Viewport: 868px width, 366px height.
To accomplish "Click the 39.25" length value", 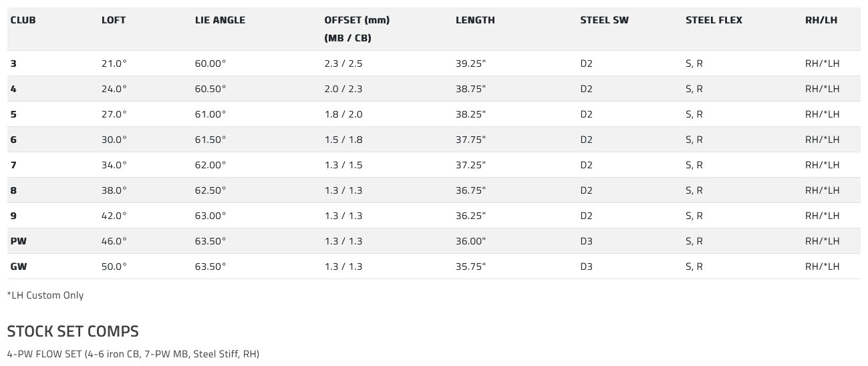I will point(470,63).
